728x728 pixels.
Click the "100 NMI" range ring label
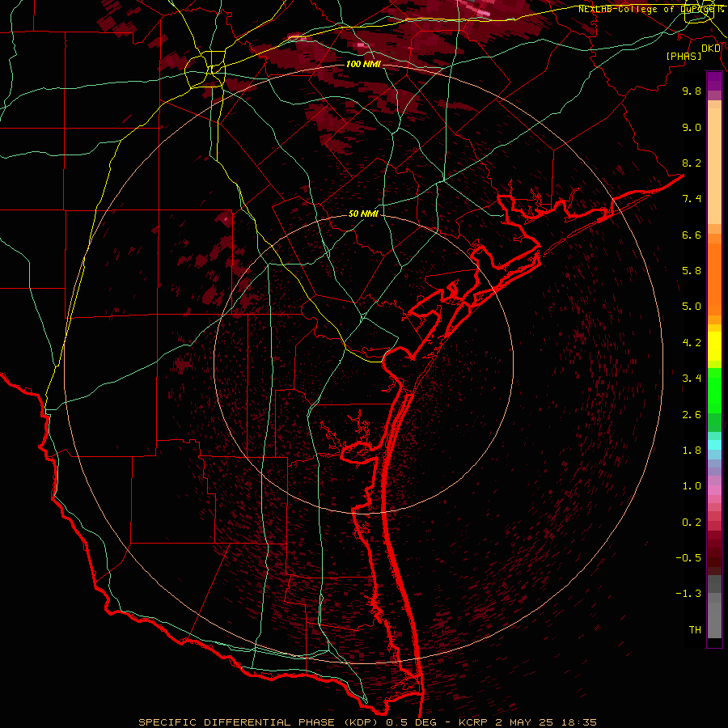363,64
